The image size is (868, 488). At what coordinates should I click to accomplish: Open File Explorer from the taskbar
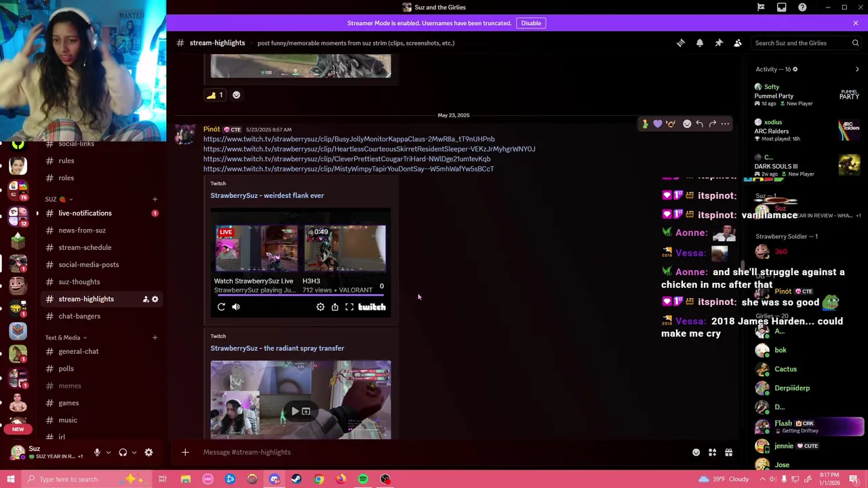pos(185,479)
